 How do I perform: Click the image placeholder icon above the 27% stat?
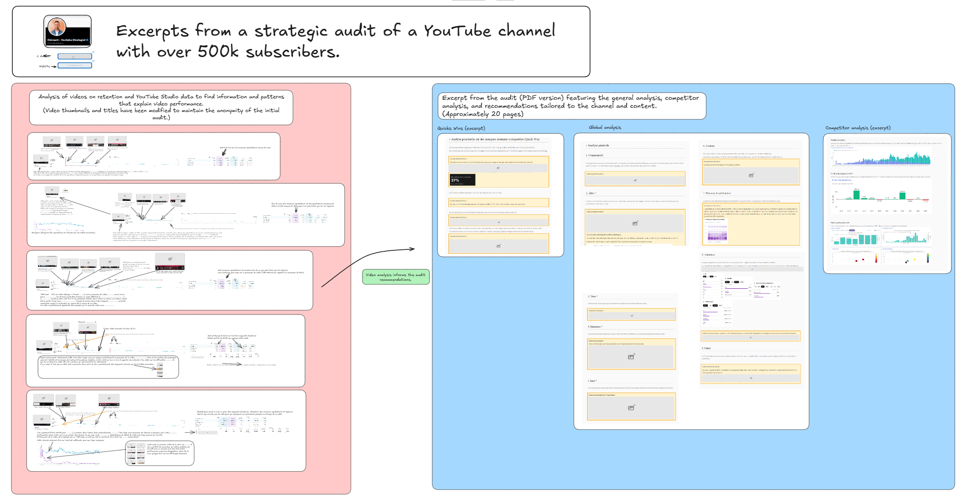[x=498, y=168]
